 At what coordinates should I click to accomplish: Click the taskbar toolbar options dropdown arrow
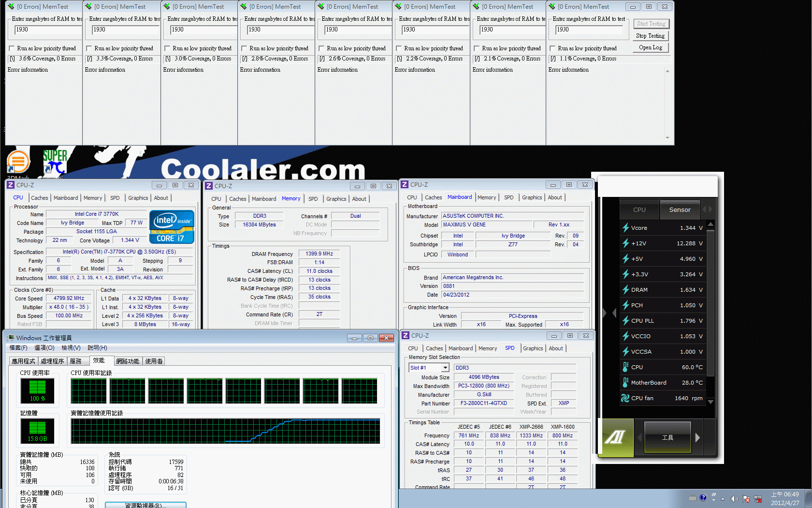pyautogui.click(x=713, y=501)
